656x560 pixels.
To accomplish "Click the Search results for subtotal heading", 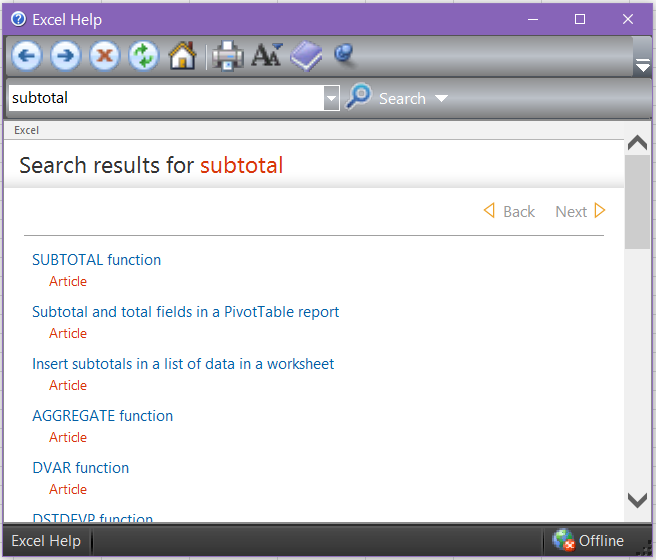I will [151, 165].
